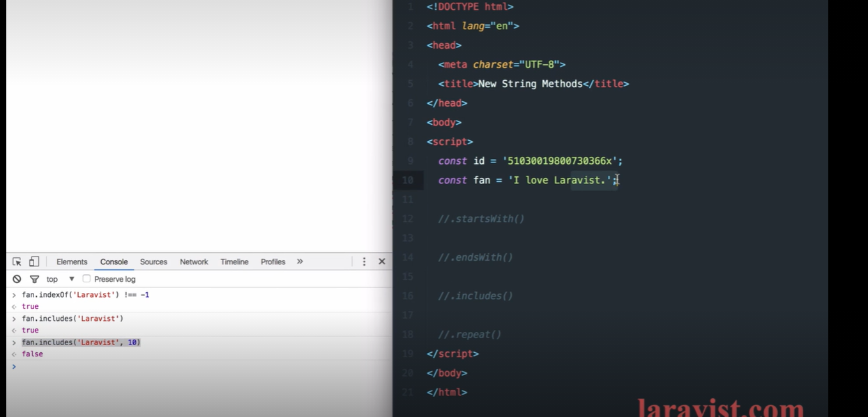This screenshot has width=868, height=417.
Task: Toggle the device toolbar icon
Action: (34, 261)
